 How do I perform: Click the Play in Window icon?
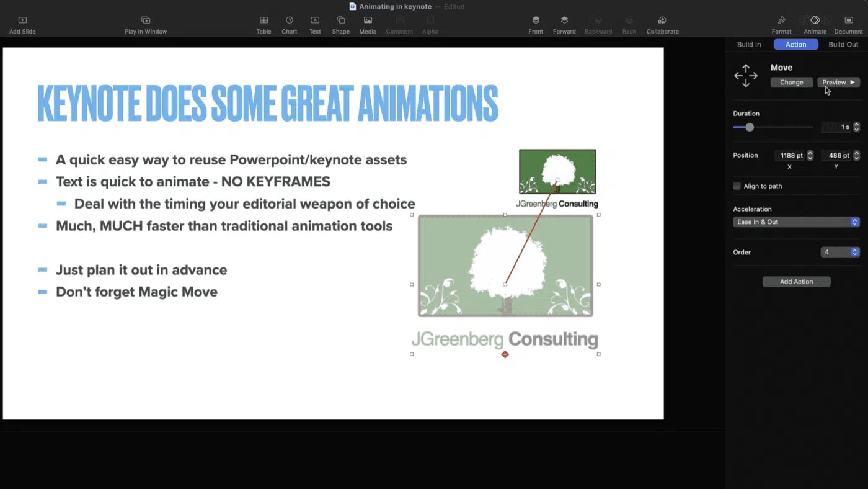click(x=146, y=20)
